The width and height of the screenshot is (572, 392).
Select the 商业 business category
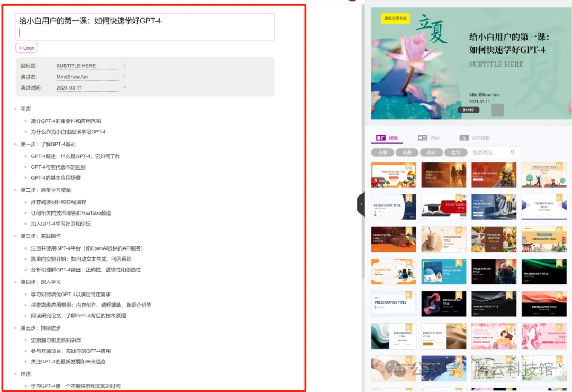pos(431,152)
